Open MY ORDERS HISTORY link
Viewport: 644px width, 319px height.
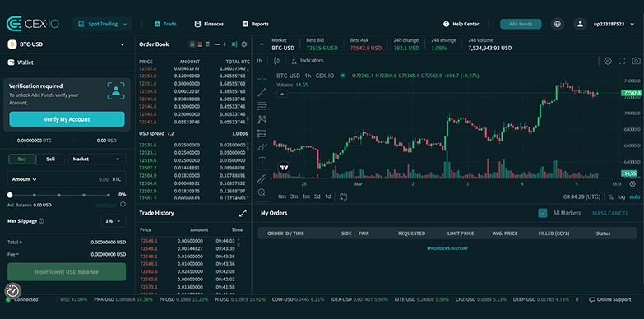coord(447,248)
